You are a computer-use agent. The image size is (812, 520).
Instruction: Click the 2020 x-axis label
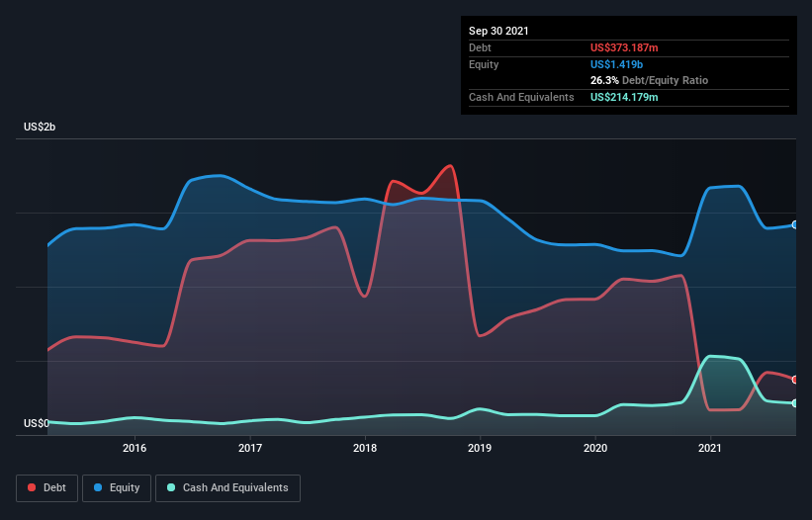point(595,448)
